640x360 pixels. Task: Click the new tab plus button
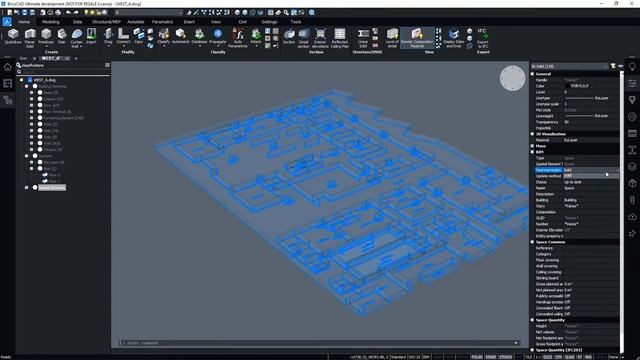[x=76, y=58]
